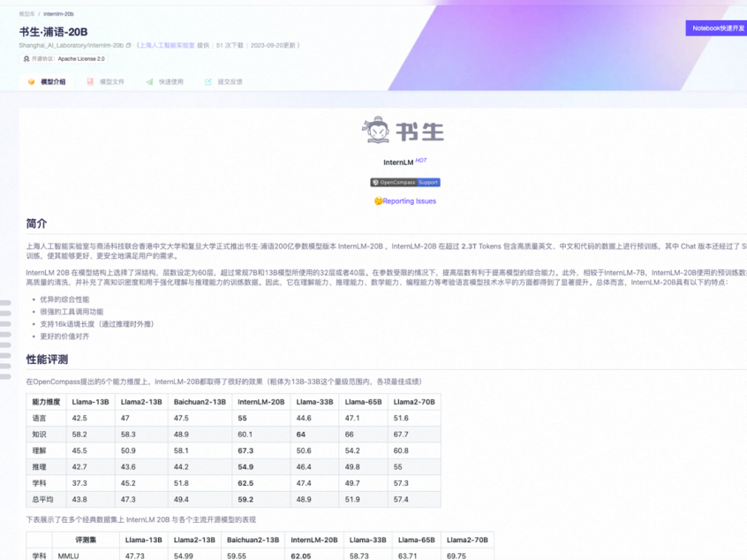The width and height of the screenshot is (747, 560).
Task: Click the 语言 row label
Action: [x=39, y=419]
